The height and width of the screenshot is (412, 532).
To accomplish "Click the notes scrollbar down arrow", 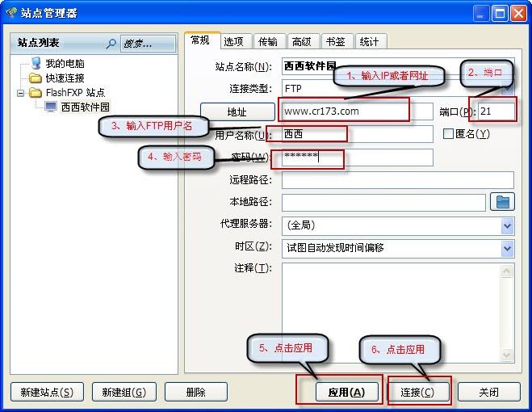I will pos(506,355).
